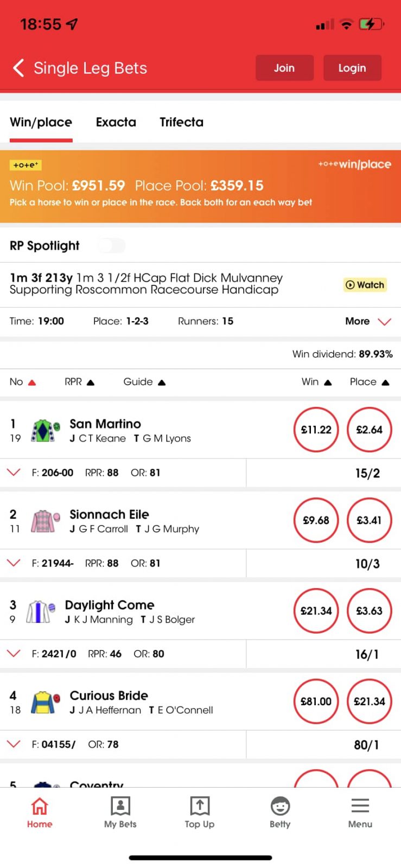Expand the More race details chevron
The width and height of the screenshot is (401, 868).
[384, 322]
